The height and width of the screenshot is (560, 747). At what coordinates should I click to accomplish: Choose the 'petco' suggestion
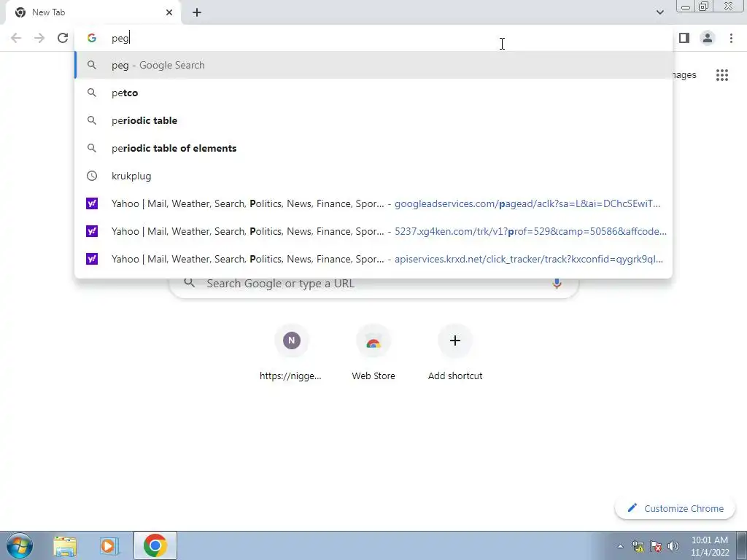373,93
